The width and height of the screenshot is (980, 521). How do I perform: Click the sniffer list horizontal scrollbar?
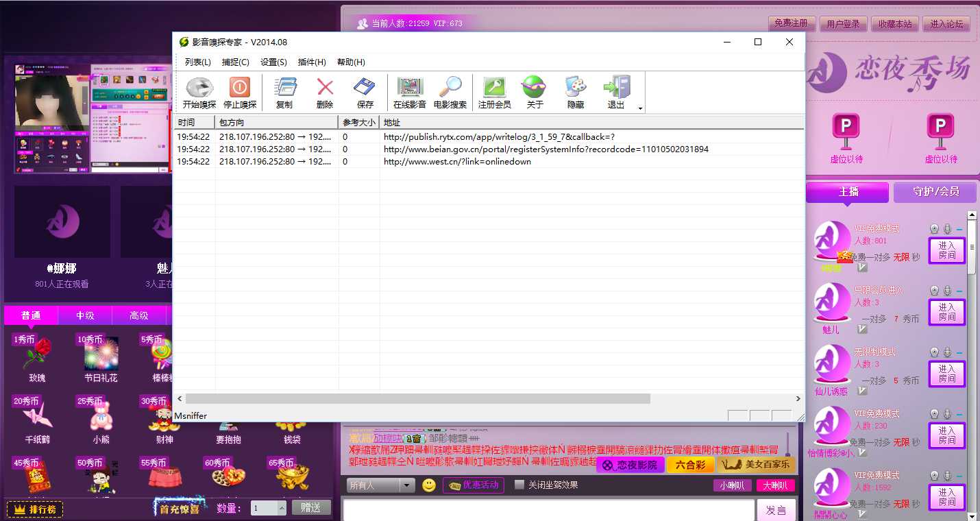pyautogui.click(x=417, y=398)
